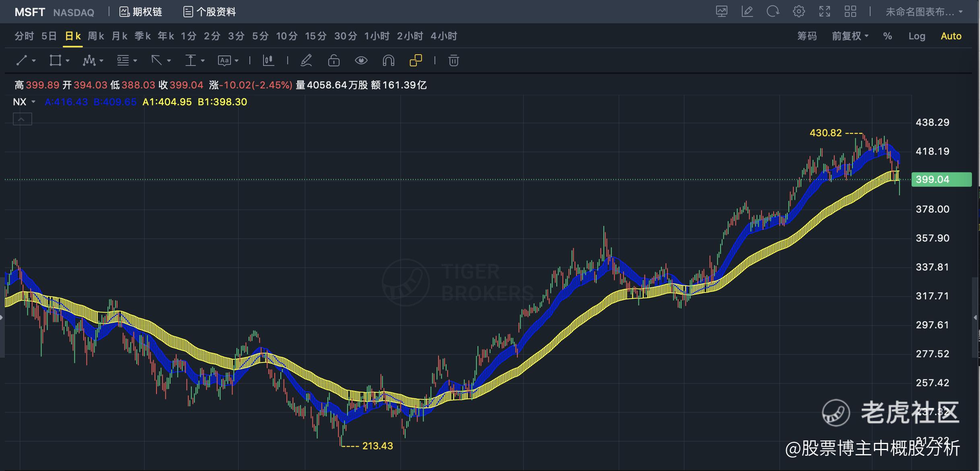Click the candlestick indicator icon
Image resolution: width=980 pixels, height=471 pixels.
[268, 61]
